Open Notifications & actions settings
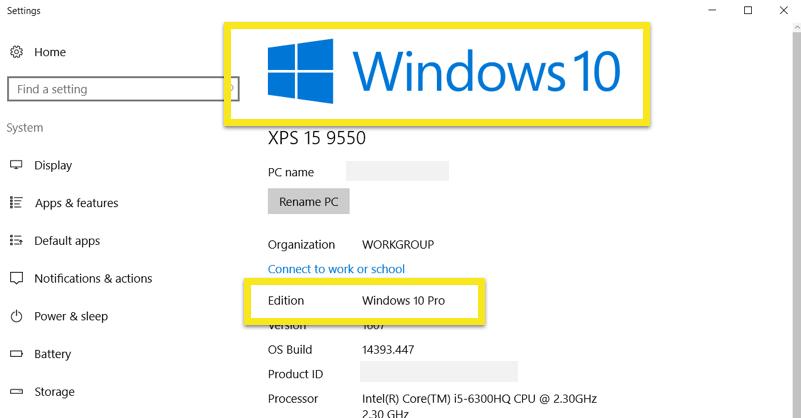 (93, 278)
